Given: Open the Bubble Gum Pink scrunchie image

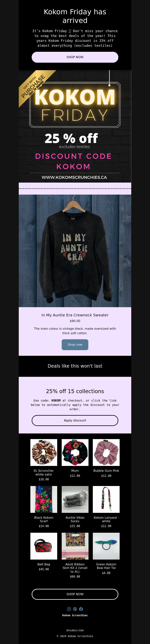Looking at the screenshot, I should [106, 452].
